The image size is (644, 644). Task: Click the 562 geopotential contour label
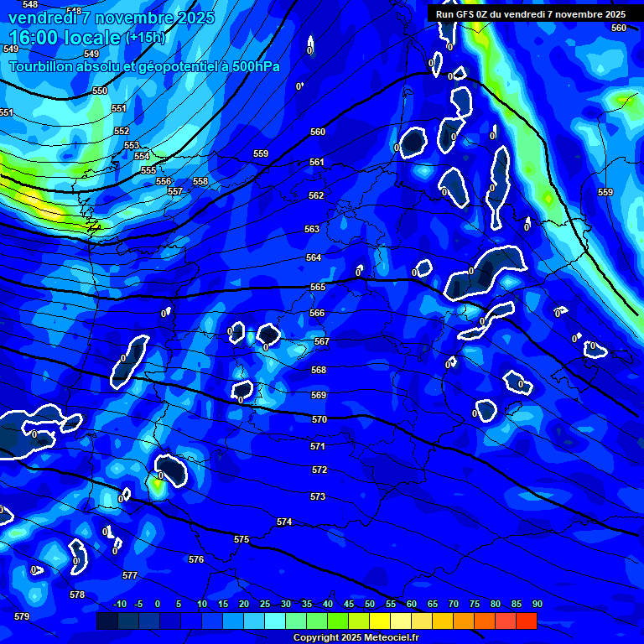pyautogui.click(x=316, y=195)
